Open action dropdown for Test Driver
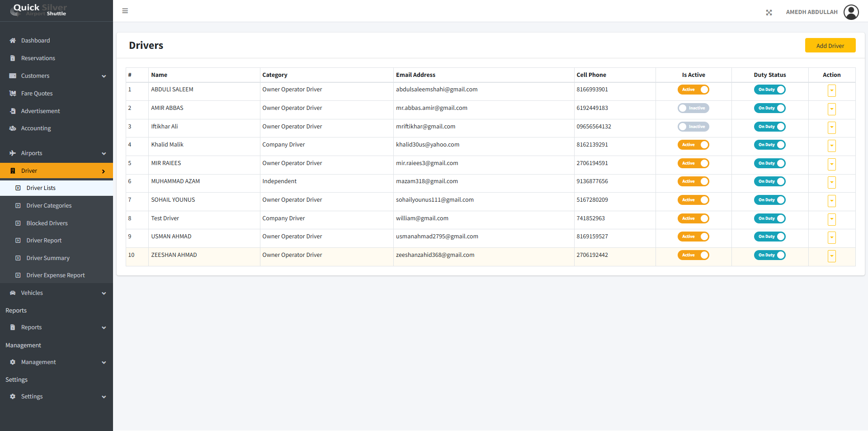Viewport: 868px width, 431px height. coord(831,219)
